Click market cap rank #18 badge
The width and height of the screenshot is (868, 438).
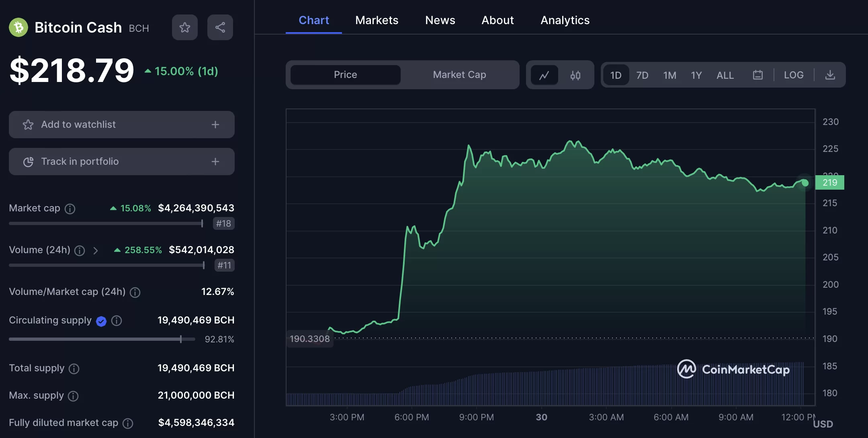[x=223, y=223]
